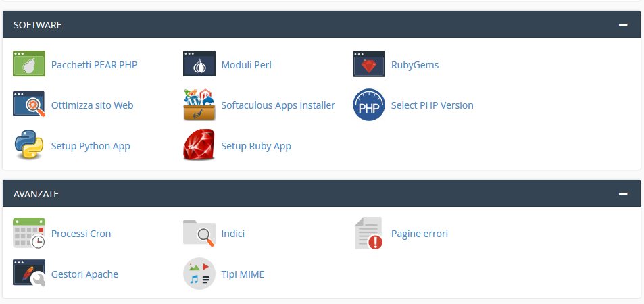This screenshot has height=304, width=644.
Task: Click the Setup Ruby App icon
Action: tap(199, 145)
